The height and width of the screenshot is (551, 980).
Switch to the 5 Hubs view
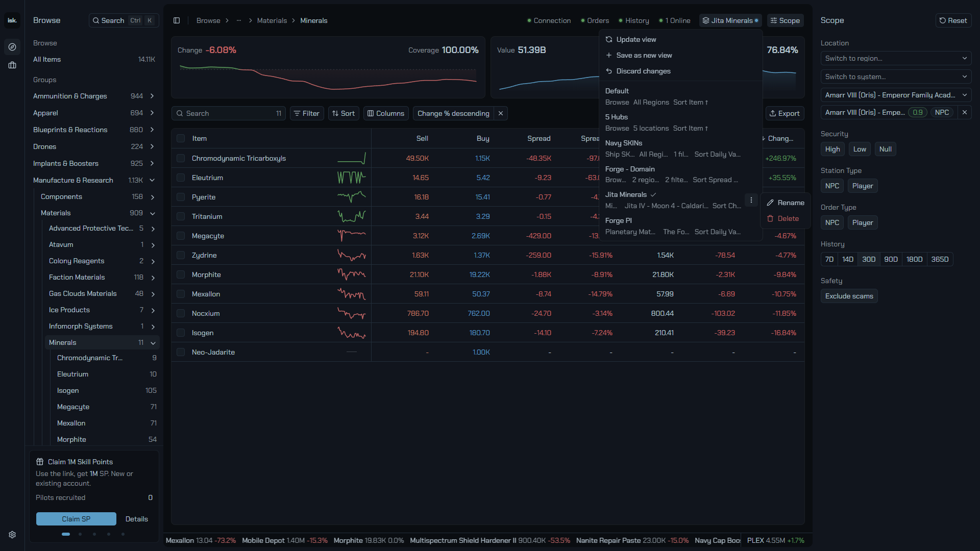click(681, 122)
